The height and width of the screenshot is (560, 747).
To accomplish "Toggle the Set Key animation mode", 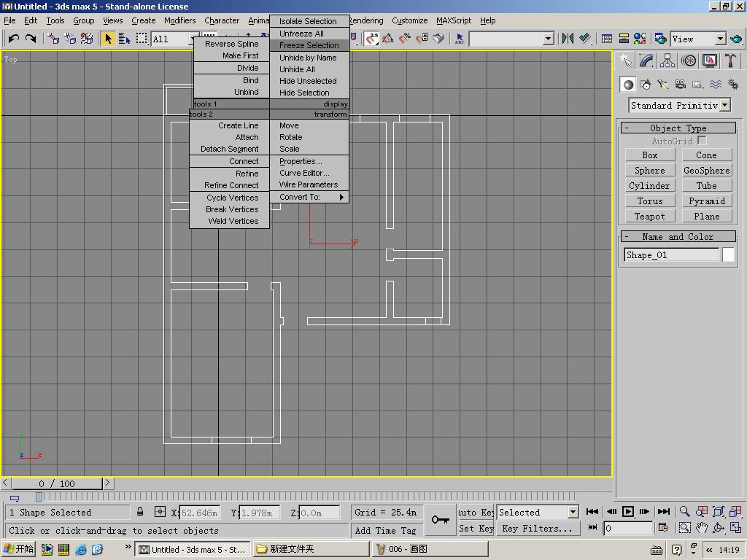I will pos(476,528).
